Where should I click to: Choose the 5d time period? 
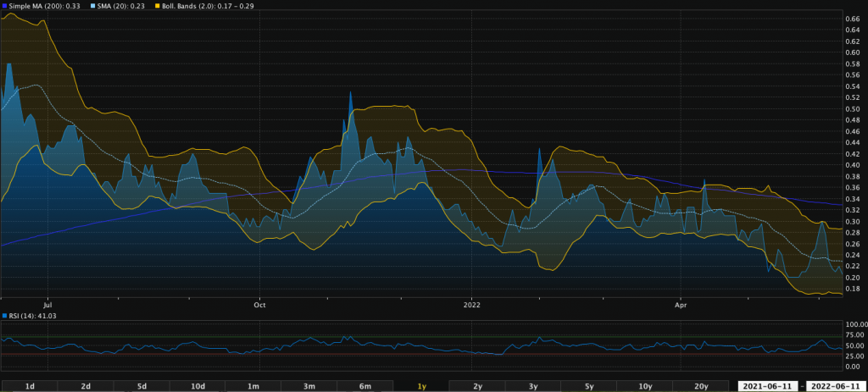(142, 386)
